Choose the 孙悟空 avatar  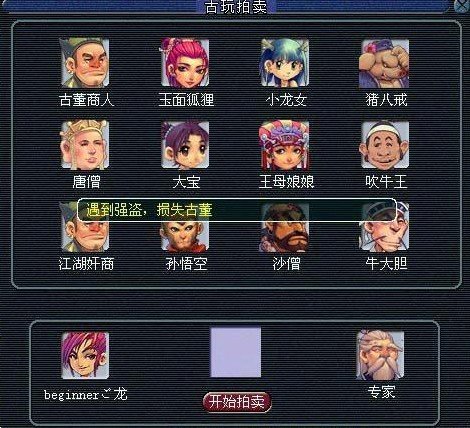pyautogui.click(x=185, y=235)
